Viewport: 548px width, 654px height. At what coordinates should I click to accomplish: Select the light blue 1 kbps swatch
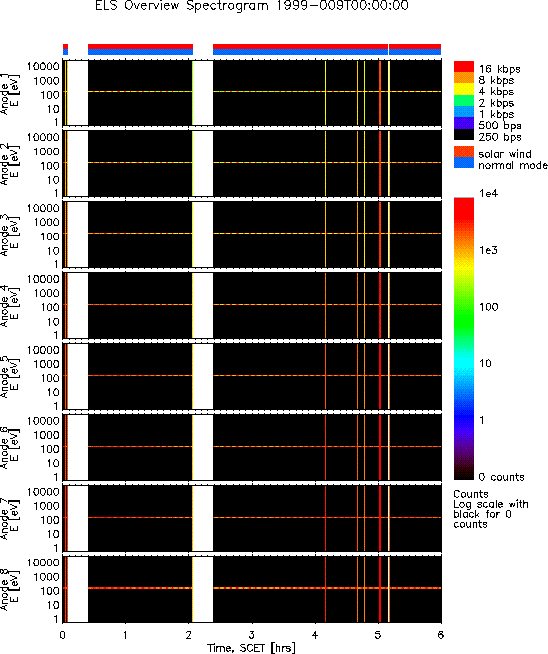click(x=464, y=112)
